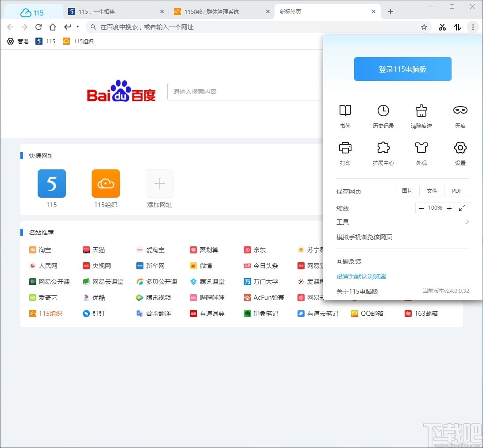The height and width of the screenshot is (448, 483).
Task: Click 设置为默认浏览器 link
Action: [361, 276]
